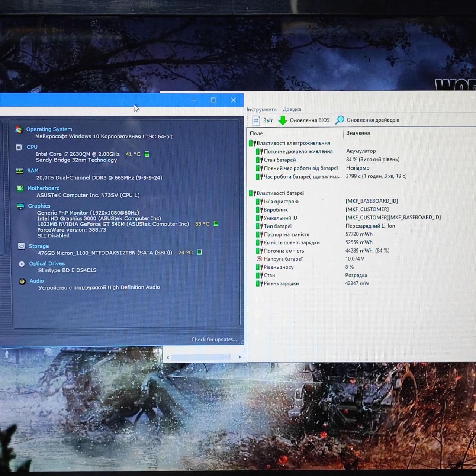Click the storage temperature indicator next to 24 °C

199,252
